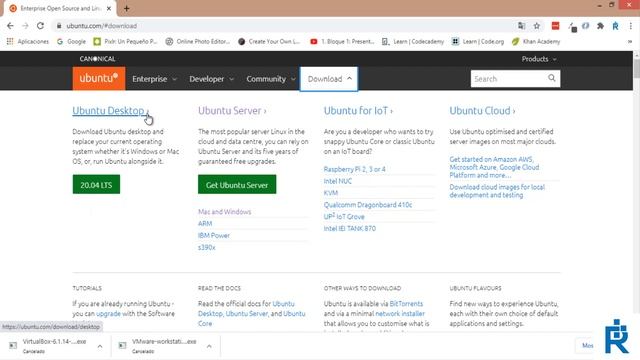Click the browser forward arrow
640x360 pixels.
coord(25,26)
